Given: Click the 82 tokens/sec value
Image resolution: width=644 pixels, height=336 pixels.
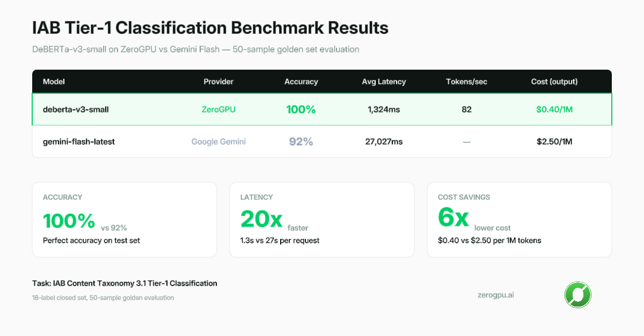Looking at the screenshot, I should pos(466,109).
